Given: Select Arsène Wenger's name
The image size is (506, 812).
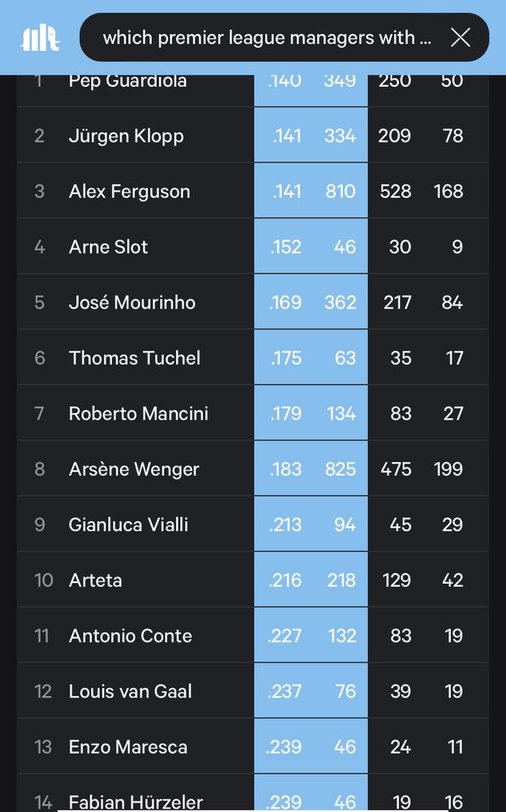Looking at the screenshot, I should tap(134, 469).
